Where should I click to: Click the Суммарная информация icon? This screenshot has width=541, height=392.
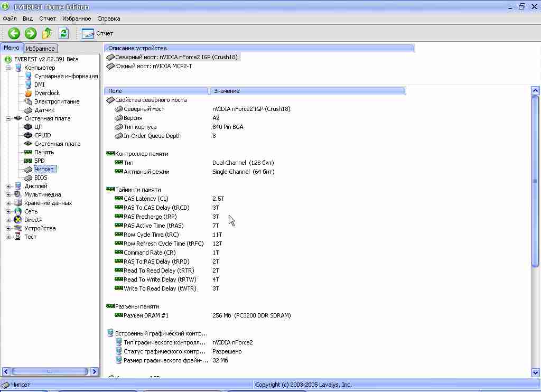[x=29, y=76]
